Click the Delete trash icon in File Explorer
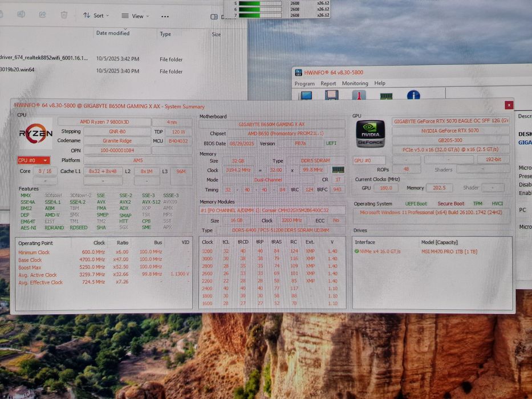 tap(64, 15)
